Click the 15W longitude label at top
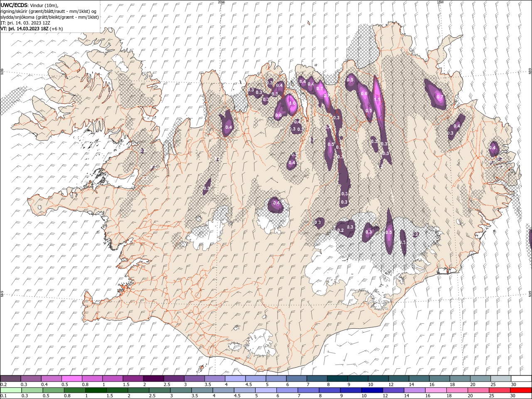The width and height of the screenshot is (532, 399). (x=440, y=2)
